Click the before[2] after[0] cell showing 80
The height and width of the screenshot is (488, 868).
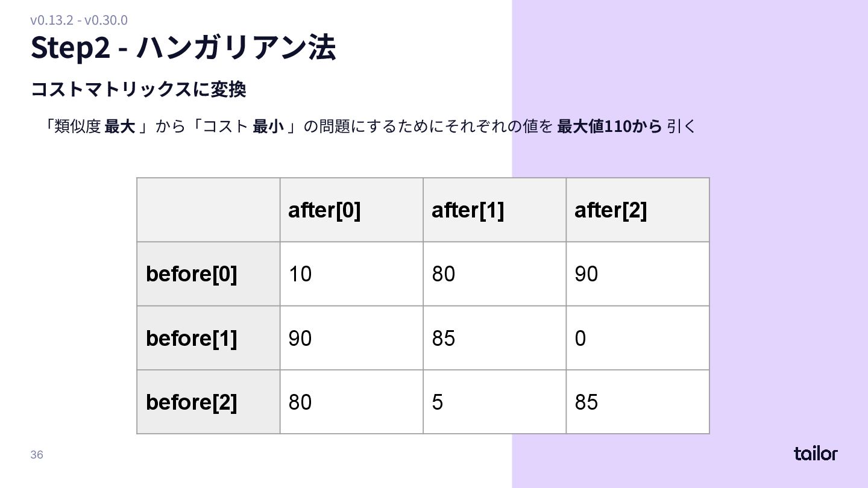(351, 402)
